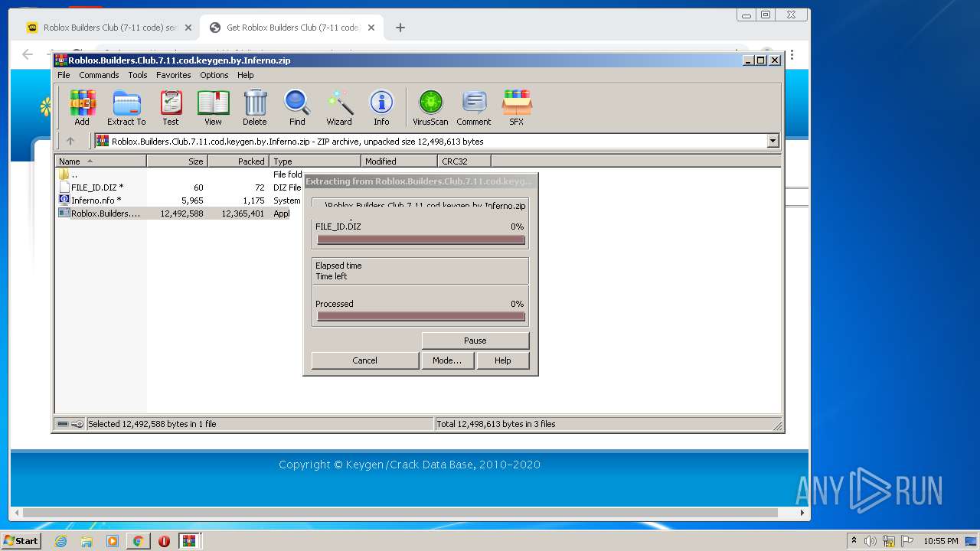Open the archive path dropdown arrow
This screenshot has height=551, width=980.
(773, 141)
